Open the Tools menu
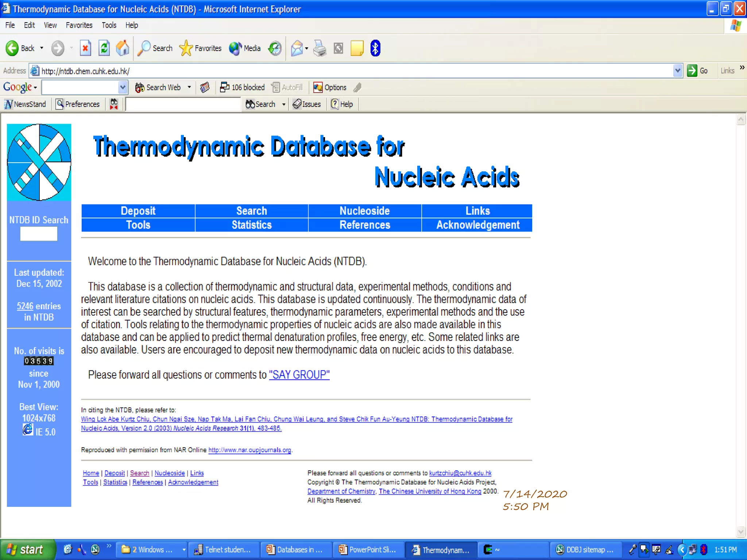Image resolution: width=747 pixels, height=560 pixels. (x=109, y=25)
